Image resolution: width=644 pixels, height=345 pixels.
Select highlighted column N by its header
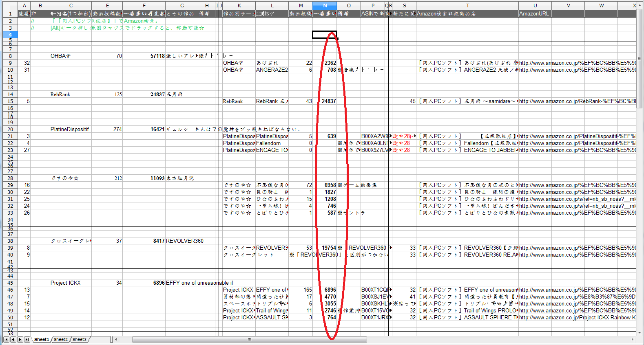tap(325, 6)
